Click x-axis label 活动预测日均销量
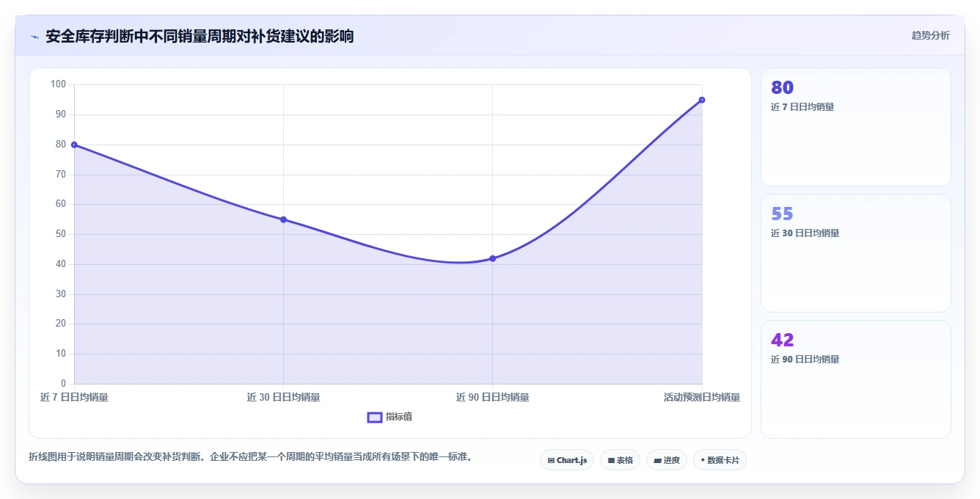 [x=702, y=397]
